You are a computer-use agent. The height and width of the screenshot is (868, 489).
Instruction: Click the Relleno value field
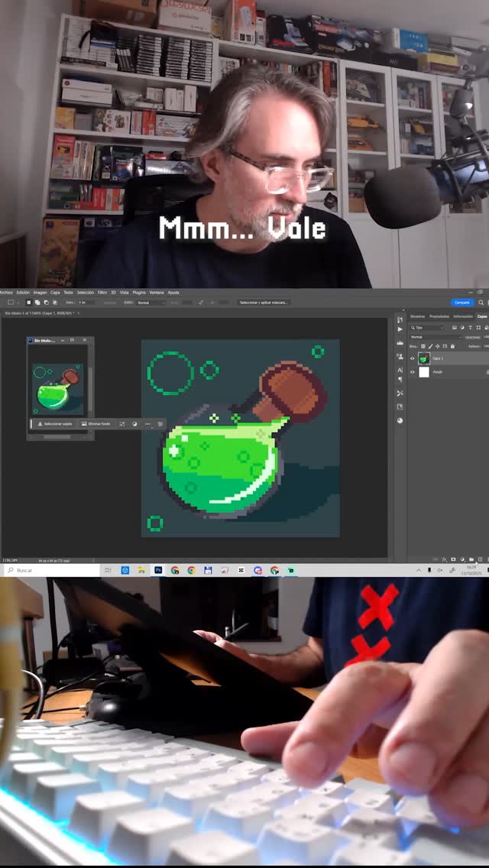tap(486, 347)
